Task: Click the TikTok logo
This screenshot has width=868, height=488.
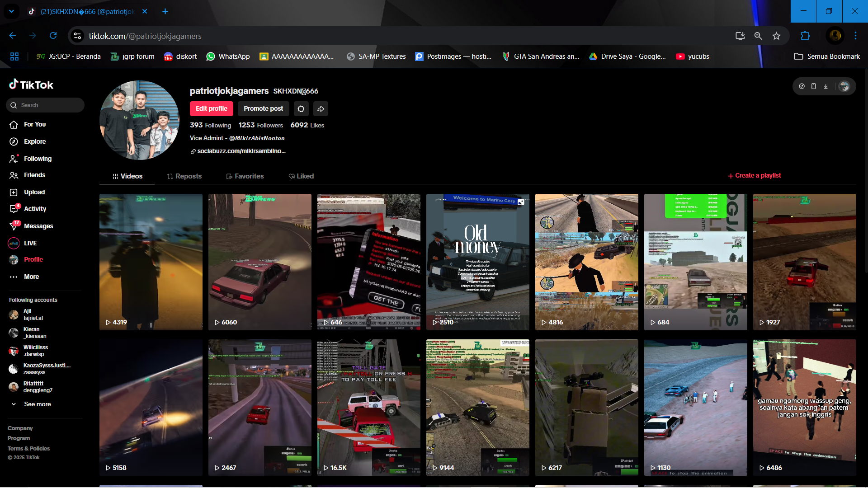Action: click(x=31, y=84)
